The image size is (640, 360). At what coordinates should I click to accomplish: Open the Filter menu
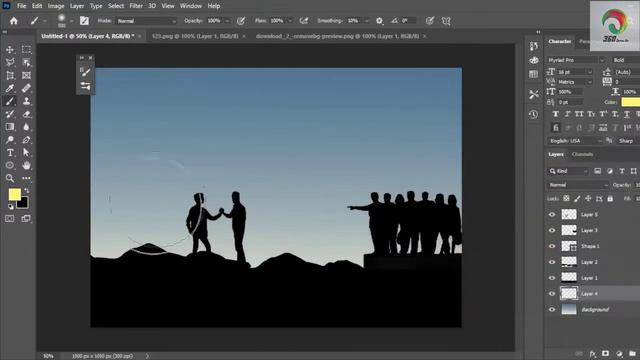pos(136,6)
